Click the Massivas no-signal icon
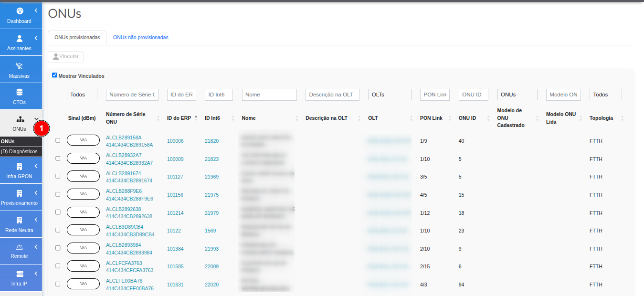The width and height of the screenshot is (644, 296). pyautogui.click(x=20, y=66)
